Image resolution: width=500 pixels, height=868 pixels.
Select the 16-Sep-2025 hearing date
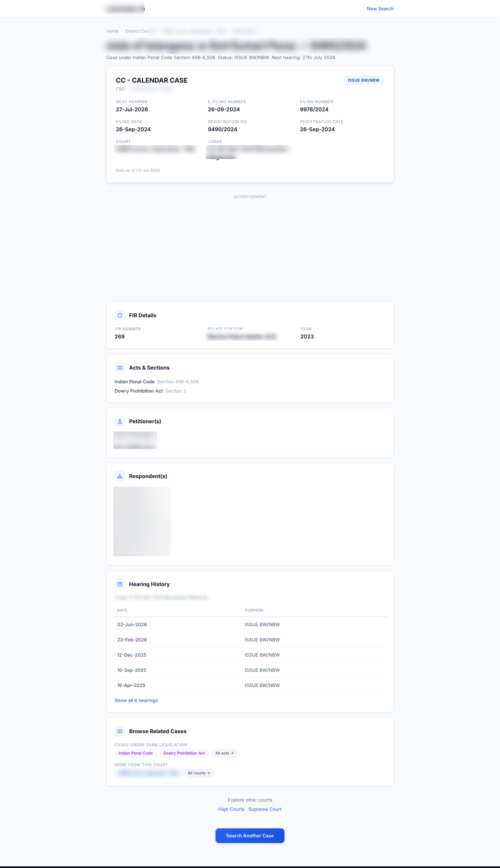pos(132,670)
